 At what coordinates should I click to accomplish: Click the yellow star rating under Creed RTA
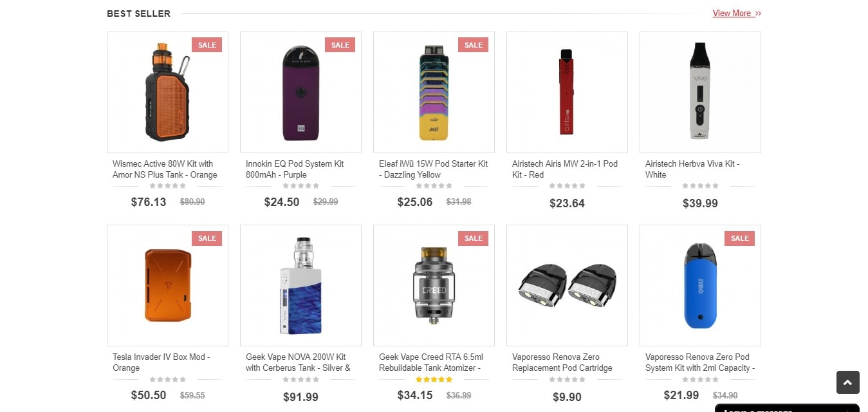coord(434,379)
